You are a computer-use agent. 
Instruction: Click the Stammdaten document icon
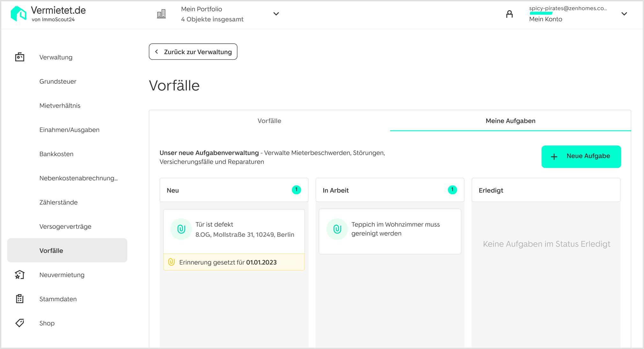click(20, 299)
